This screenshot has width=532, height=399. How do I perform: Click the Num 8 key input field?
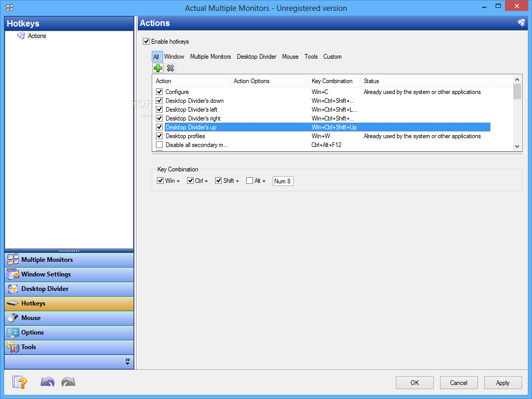click(283, 181)
